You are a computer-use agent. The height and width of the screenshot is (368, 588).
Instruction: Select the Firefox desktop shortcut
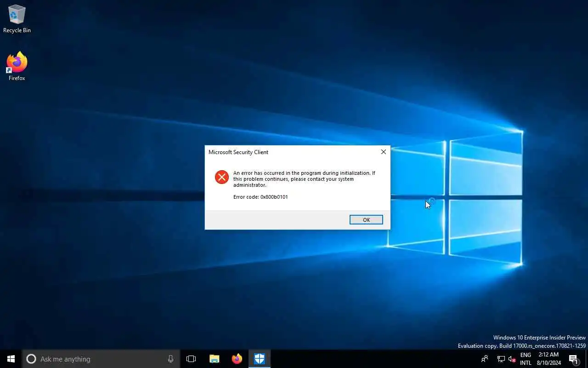(x=17, y=67)
